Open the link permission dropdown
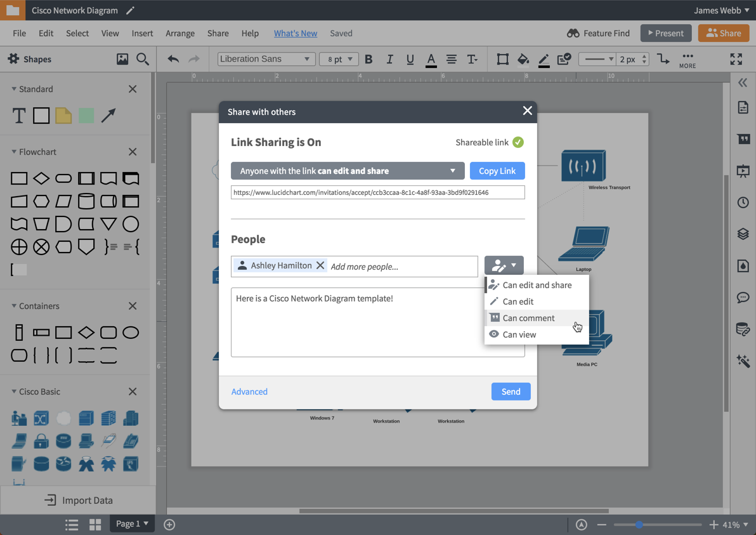Viewport: 756px width, 535px height. click(348, 171)
